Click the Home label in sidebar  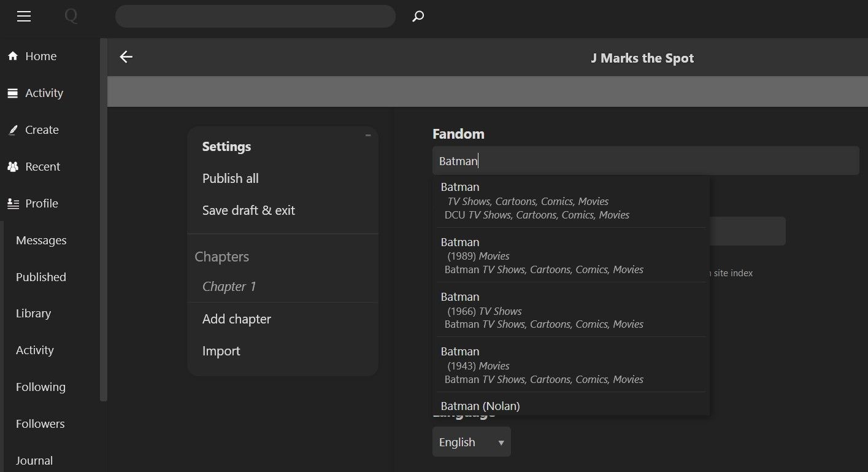click(41, 56)
